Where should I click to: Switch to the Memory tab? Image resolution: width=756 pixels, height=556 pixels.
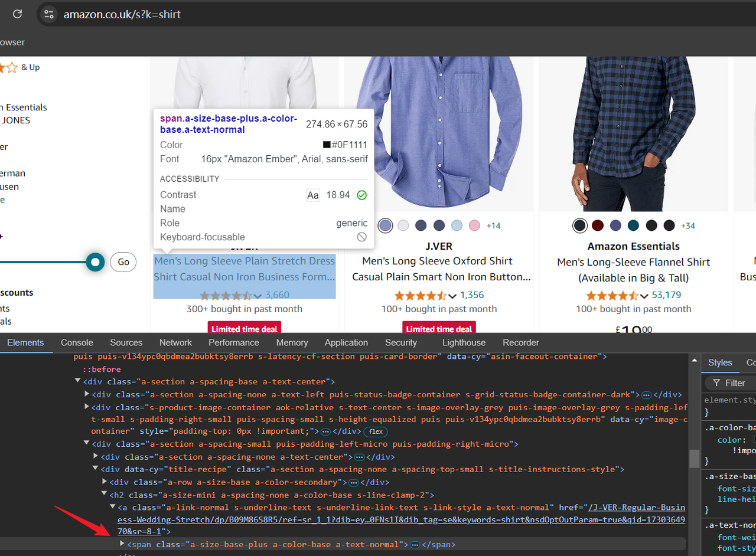292,342
